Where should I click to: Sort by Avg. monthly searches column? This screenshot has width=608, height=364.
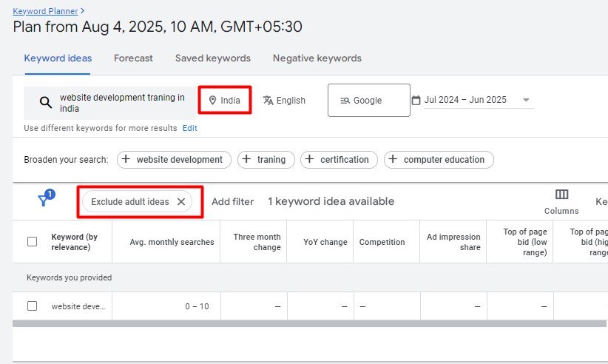click(x=172, y=242)
